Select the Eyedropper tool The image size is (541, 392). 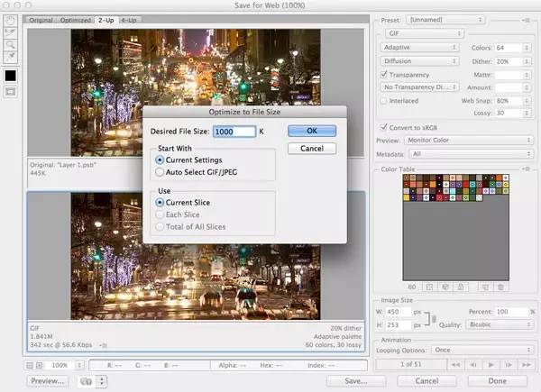[x=9, y=56]
